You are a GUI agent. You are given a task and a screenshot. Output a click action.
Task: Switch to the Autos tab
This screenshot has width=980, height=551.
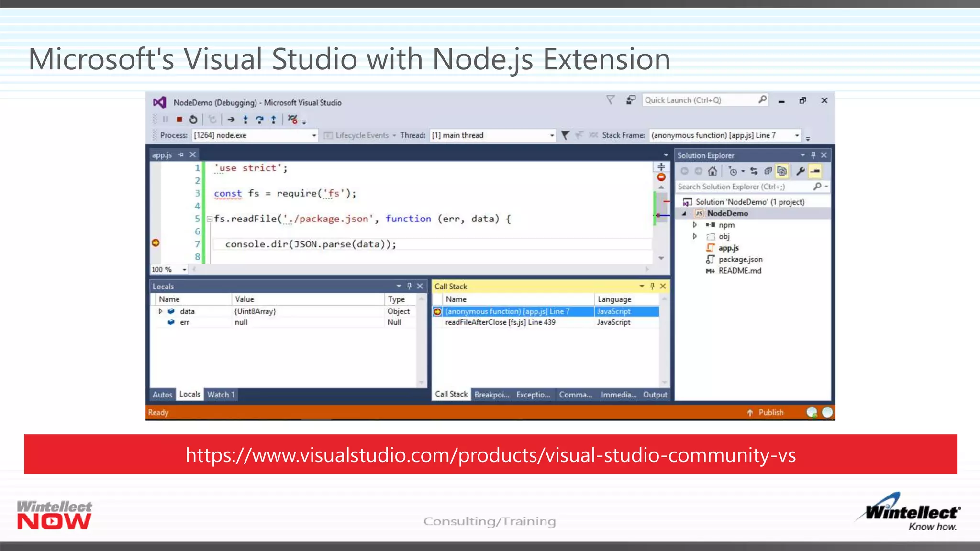pyautogui.click(x=163, y=395)
